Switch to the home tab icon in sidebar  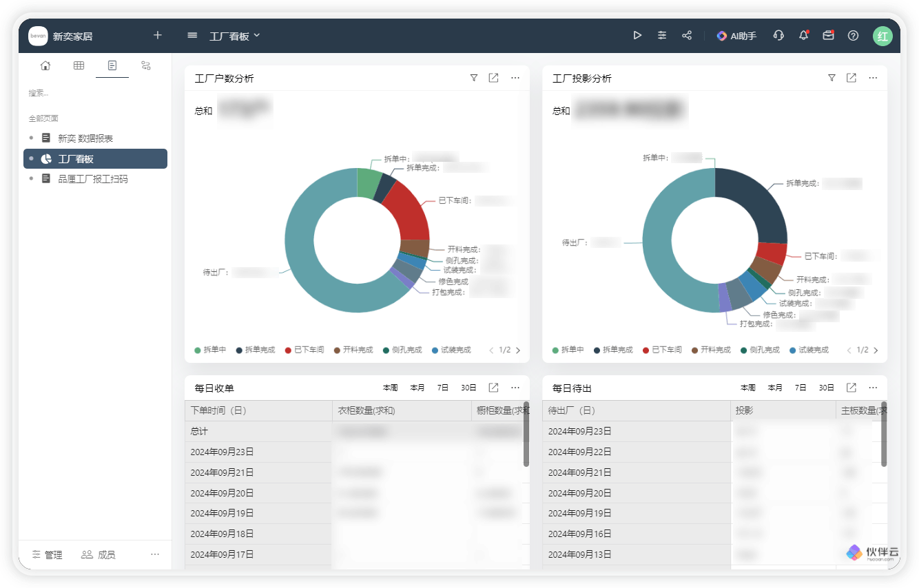click(45, 65)
